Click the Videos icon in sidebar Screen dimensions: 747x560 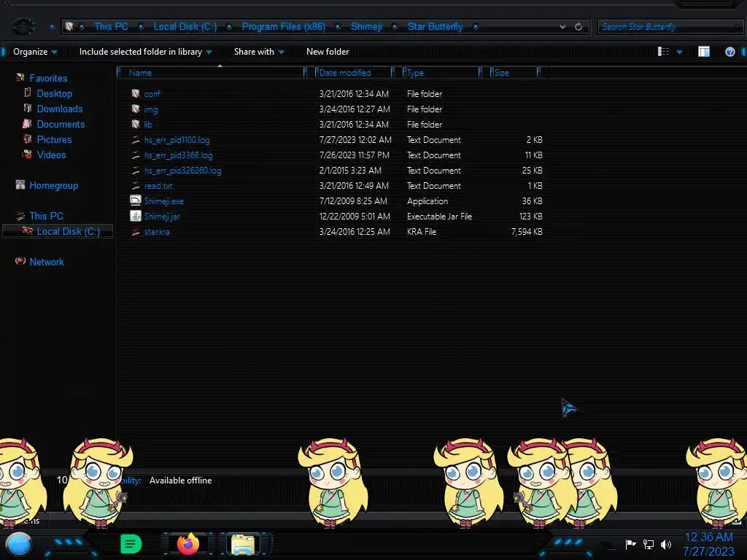(x=27, y=154)
